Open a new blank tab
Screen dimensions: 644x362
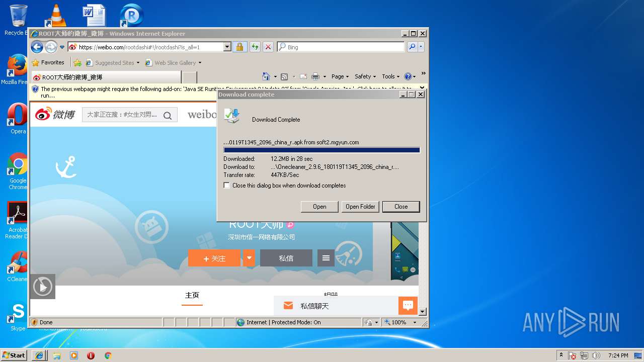[189, 77]
